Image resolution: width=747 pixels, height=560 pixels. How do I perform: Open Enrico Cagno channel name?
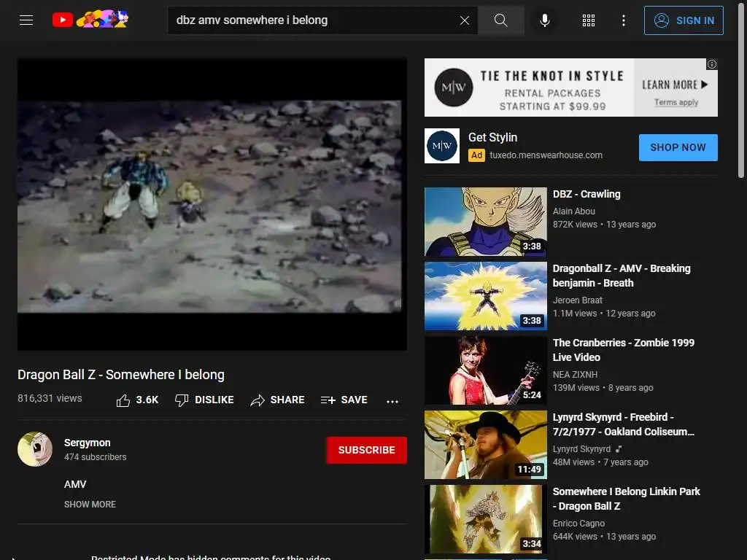(578, 523)
